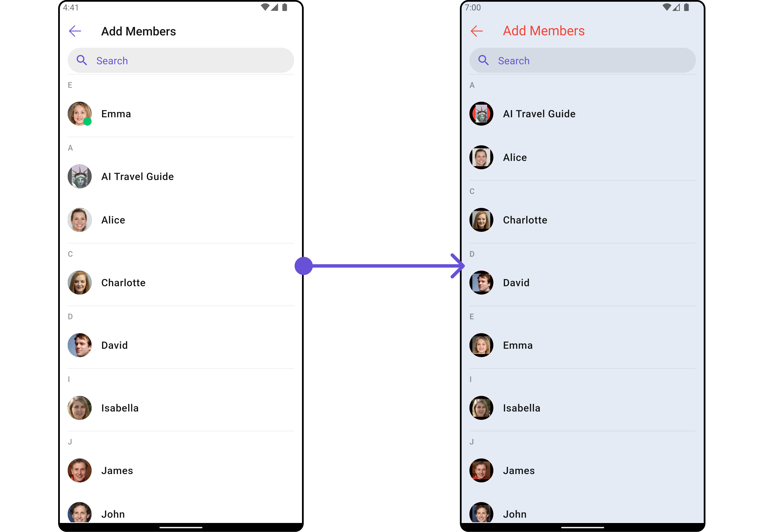Tap the red back arrow icon
This screenshot has height=532, width=767.
pyautogui.click(x=477, y=31)
